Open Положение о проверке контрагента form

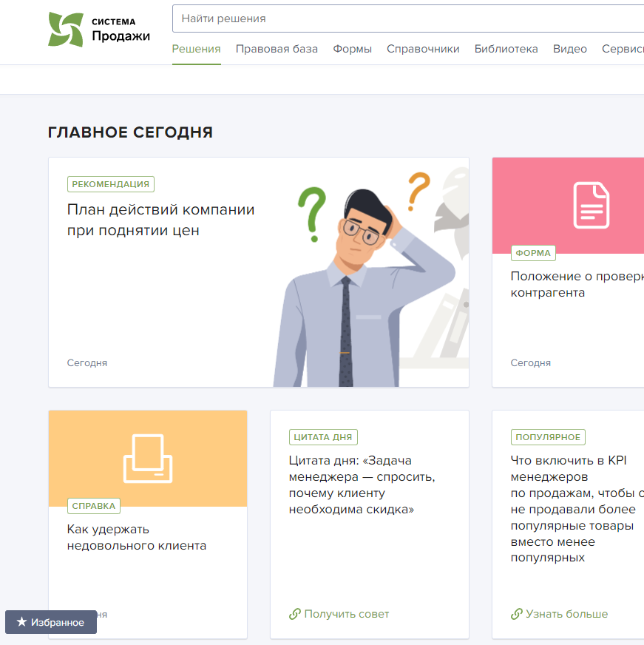pyautogui.click(x=577, y=284)
